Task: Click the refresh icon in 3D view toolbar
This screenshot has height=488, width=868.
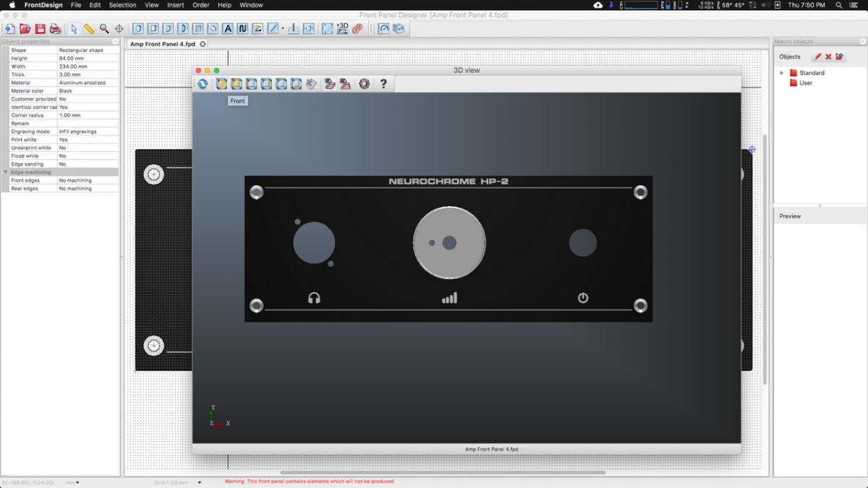Action: pyautogui.click(x=203, y=84)
